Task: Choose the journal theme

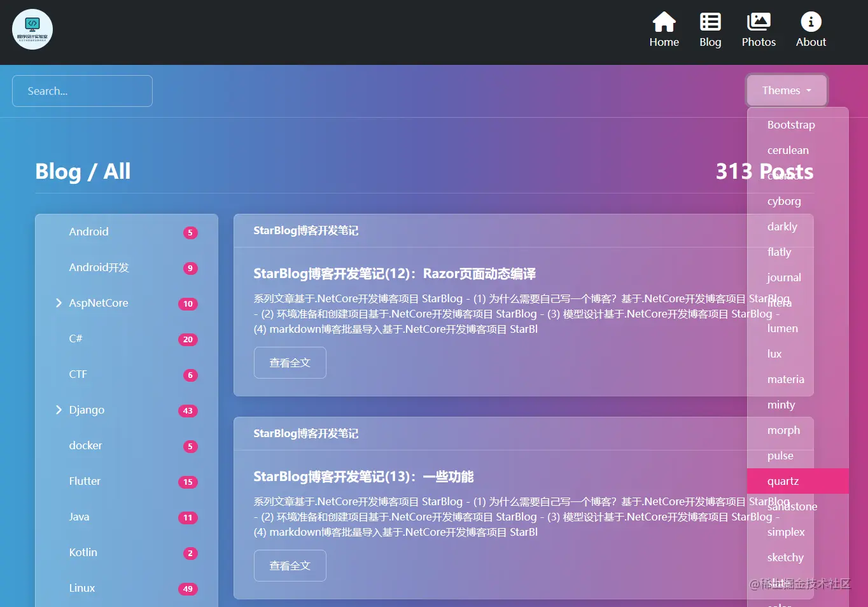Action: click(x=798, y=277)
